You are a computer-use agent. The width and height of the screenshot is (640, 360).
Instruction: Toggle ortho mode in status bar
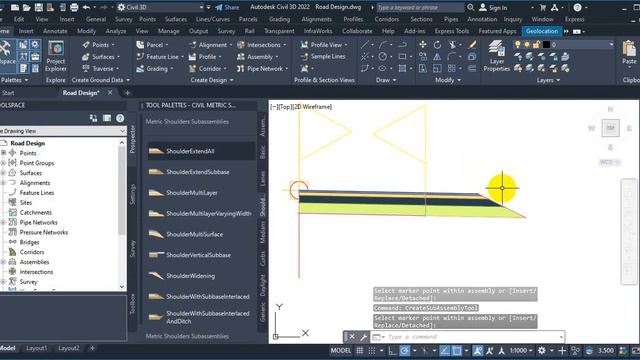tap(392, 351)
